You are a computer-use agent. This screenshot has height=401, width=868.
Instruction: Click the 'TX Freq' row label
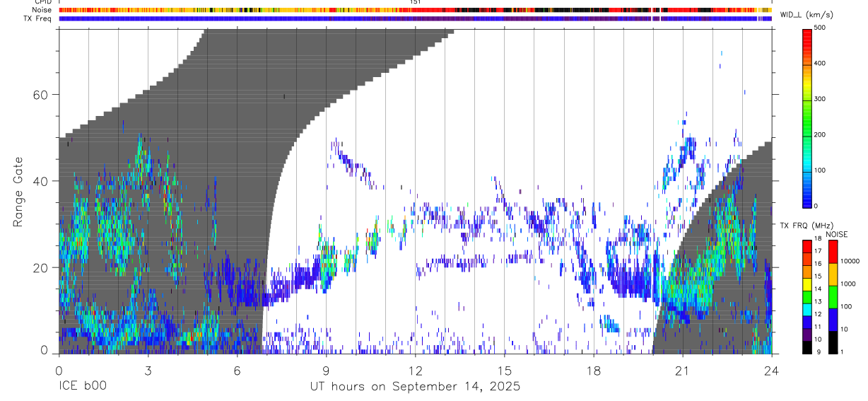click(38, 18)
